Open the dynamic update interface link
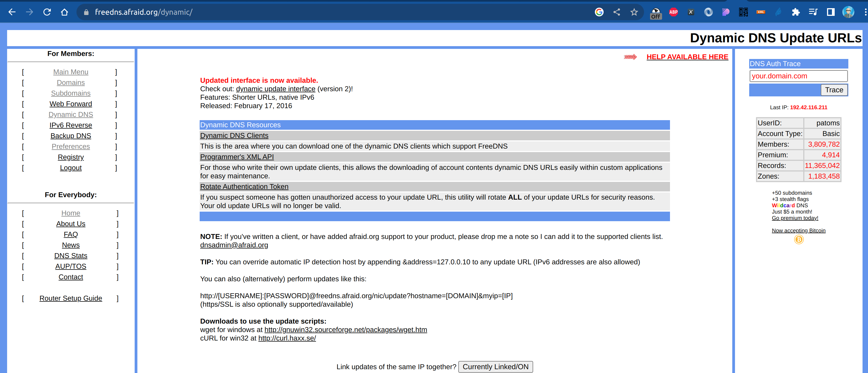Image resolution: width=868 pixels, height=373 pixels. point(276,89)
